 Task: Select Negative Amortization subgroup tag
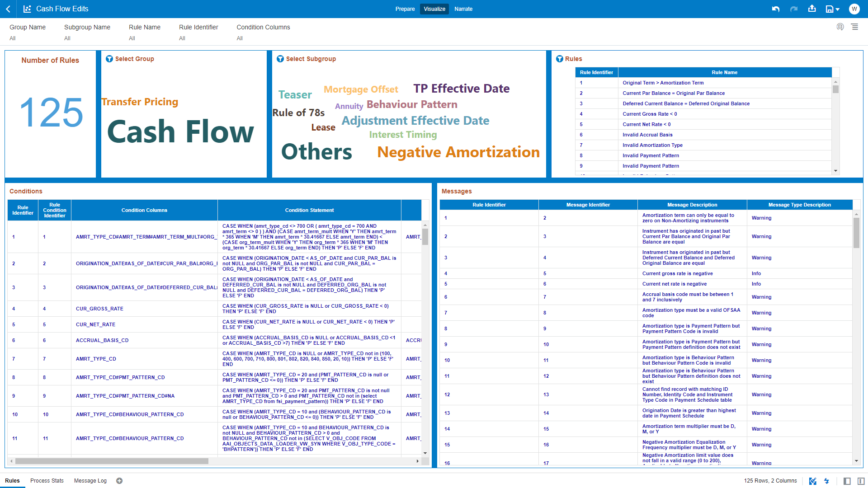click(458, 152)
